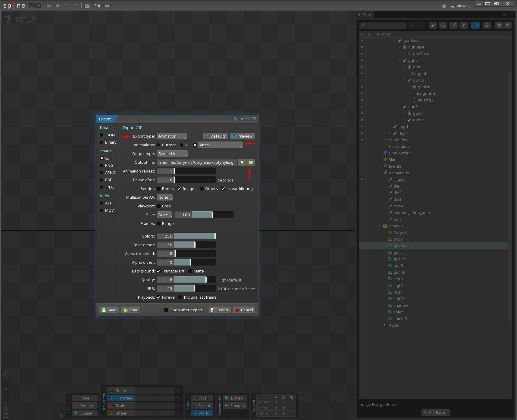
Task: Click the yellow folder browse icon for output file
Action: pos(251,162)
